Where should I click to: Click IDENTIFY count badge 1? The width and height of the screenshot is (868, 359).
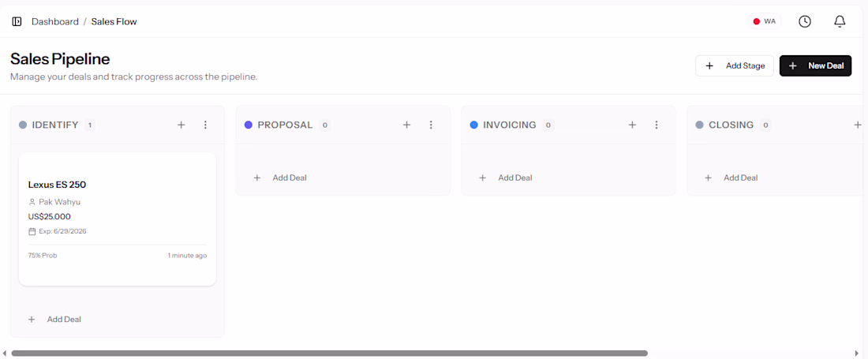(90, 125)
